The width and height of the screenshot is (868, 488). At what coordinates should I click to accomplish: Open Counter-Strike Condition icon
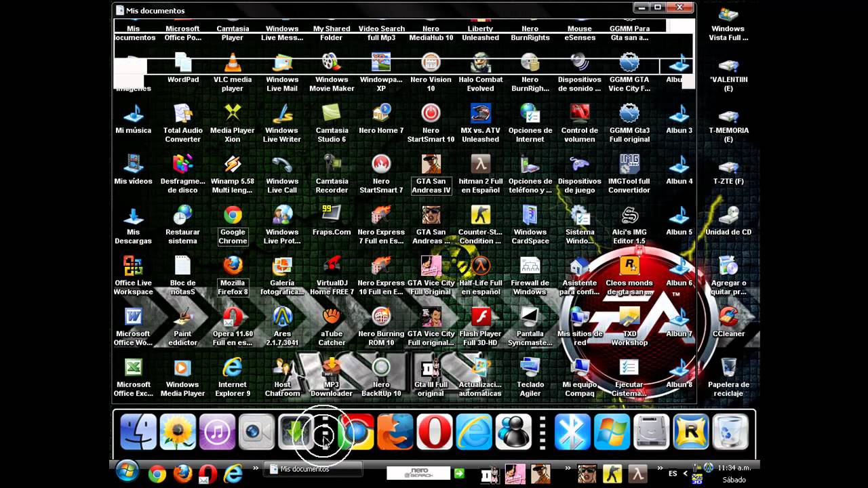pos(480,226)
